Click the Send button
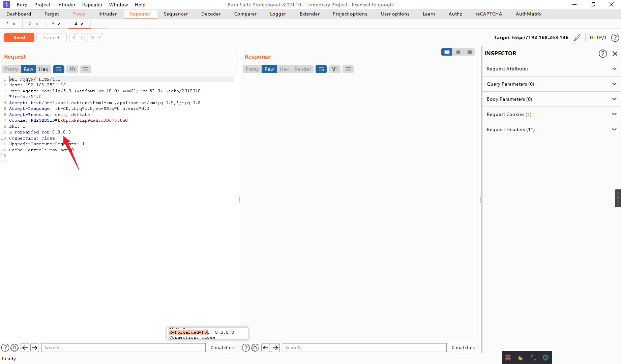Viewport: 621px width, 364px height. pos(19,37)
